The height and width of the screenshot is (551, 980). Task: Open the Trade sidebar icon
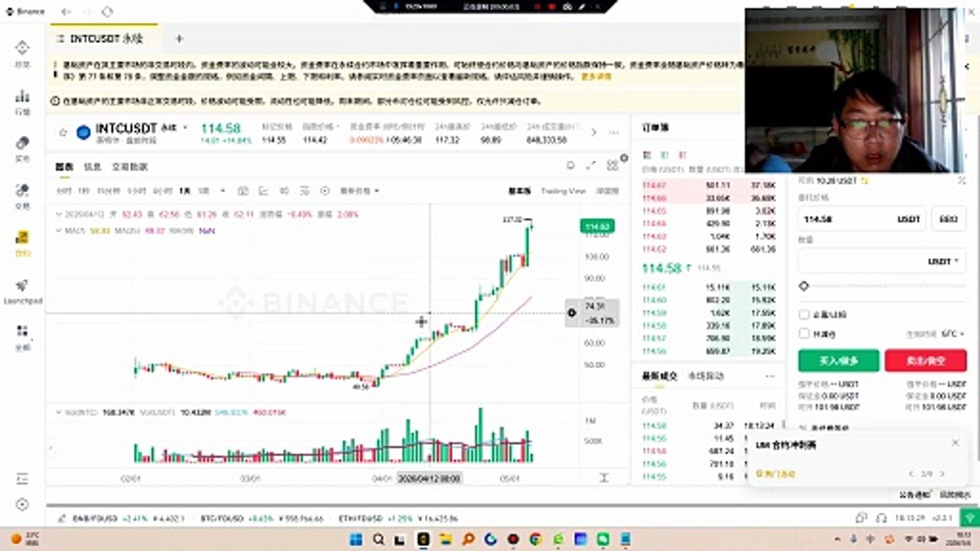tap(22, 190)
